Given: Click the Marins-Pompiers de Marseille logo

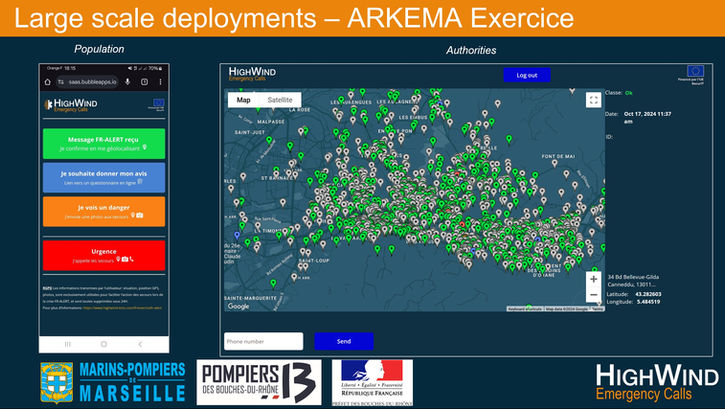Looking at the screenshot, I should (113, 382).
